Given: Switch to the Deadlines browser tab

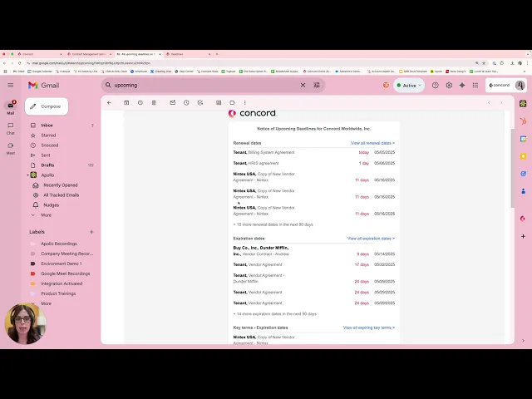Looking at the screenshot, I should pyautogui.click(x=188, y=54).
